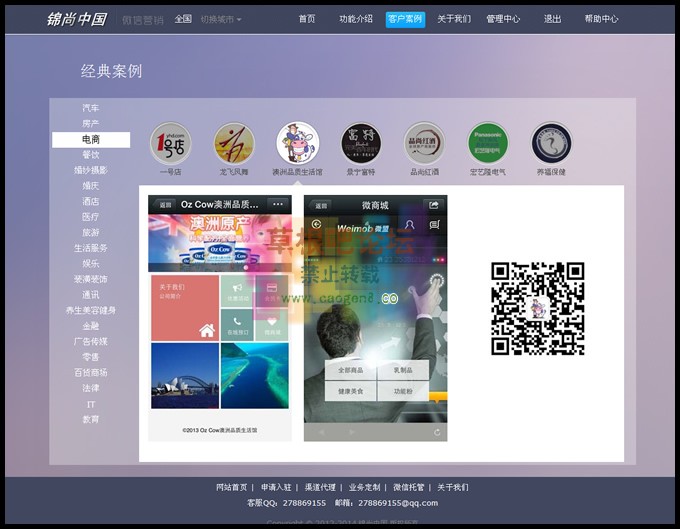The width and height of the screenshot is (680, 529).
Task: Click the reef aerial photo tile
Action: click(255, 376)
